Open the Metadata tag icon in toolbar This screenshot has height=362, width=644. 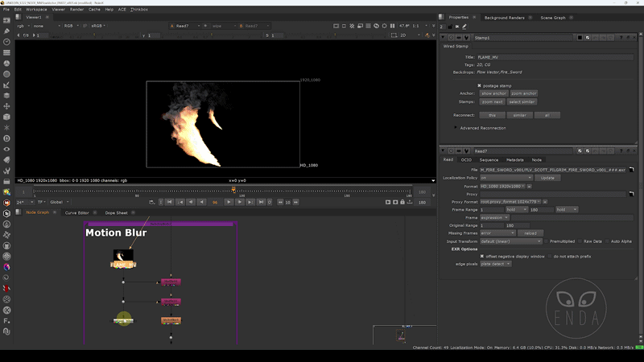(x=6, y=160)
